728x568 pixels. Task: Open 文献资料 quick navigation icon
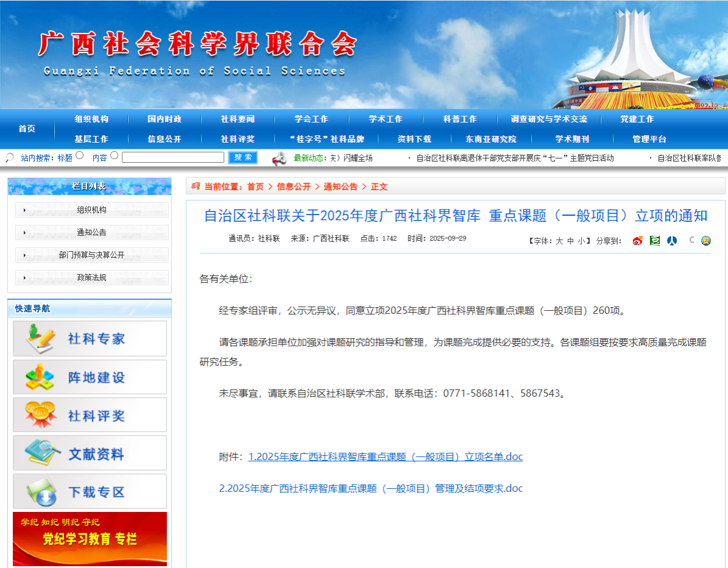point(90,453)
